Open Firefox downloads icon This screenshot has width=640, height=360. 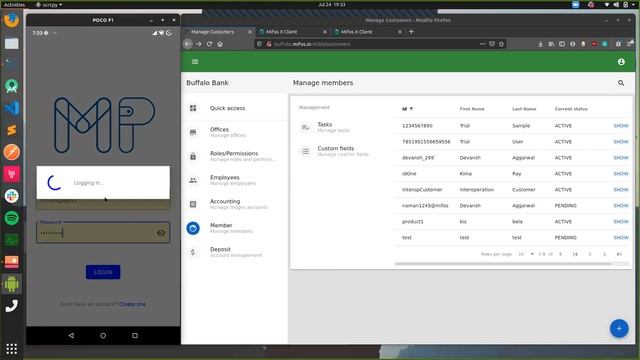540,44
